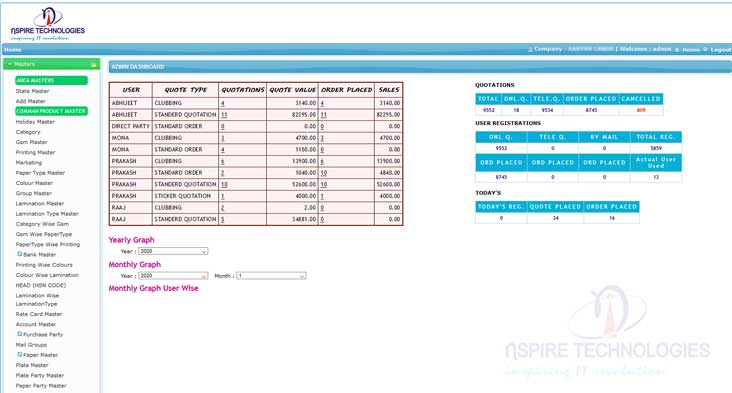Viewport: 732px width, 393px height.
Task: Click Home in the top-left navigation bar
Action: click(x=13, y=49)
